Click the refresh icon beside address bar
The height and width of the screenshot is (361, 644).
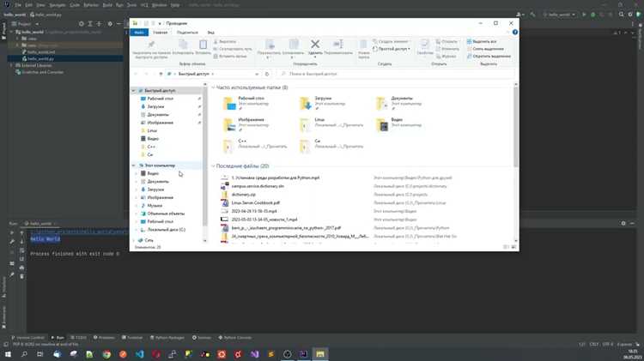(267, 74)
